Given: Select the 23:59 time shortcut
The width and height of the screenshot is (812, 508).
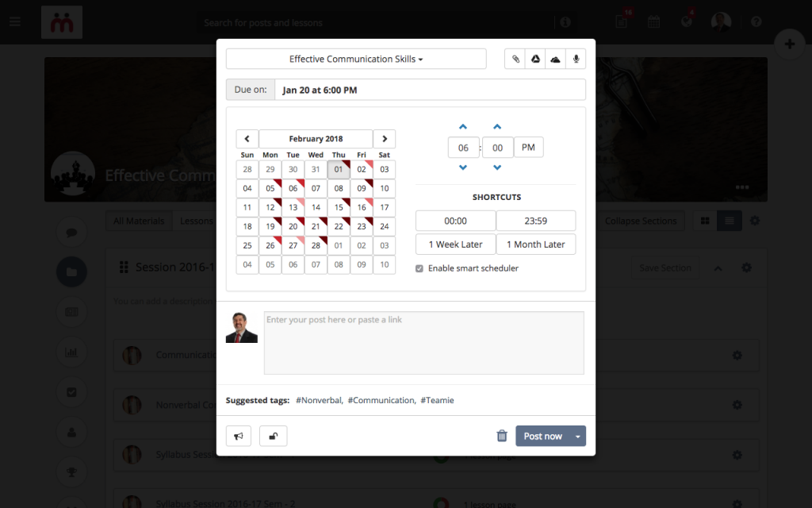Looking at the screenshot, I should 536,221.
